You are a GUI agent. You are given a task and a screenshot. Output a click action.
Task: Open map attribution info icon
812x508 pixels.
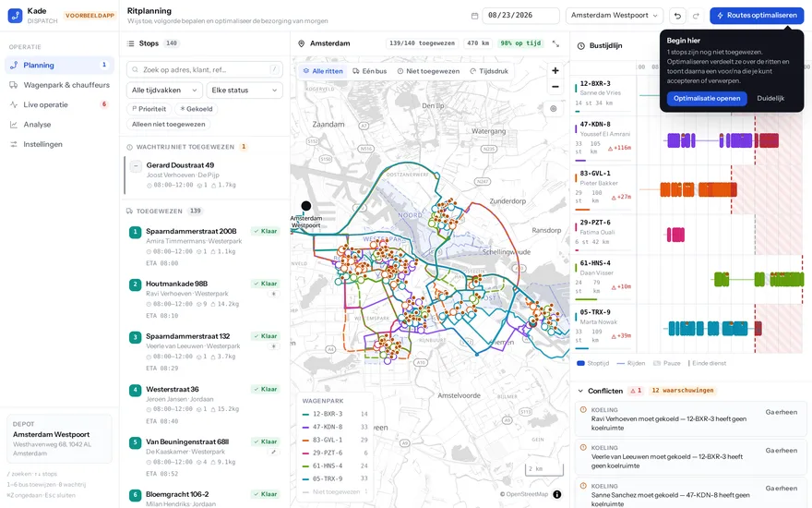556,494
